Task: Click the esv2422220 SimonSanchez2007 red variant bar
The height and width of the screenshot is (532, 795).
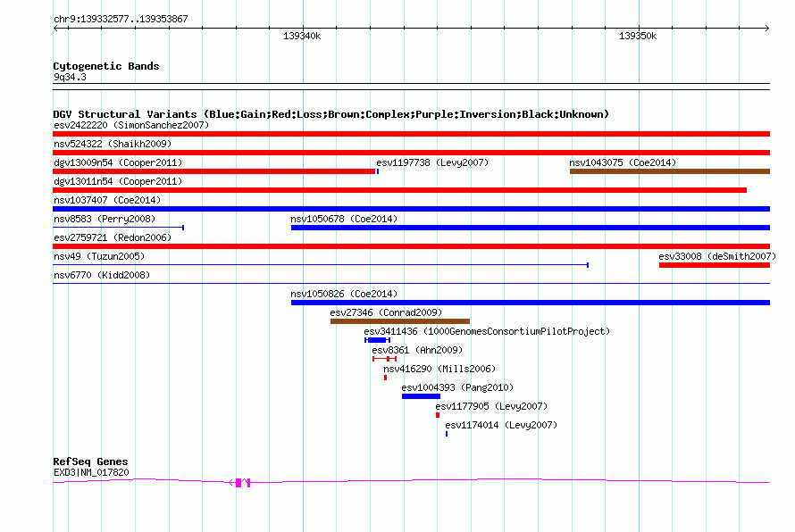Action: point(411,134)
